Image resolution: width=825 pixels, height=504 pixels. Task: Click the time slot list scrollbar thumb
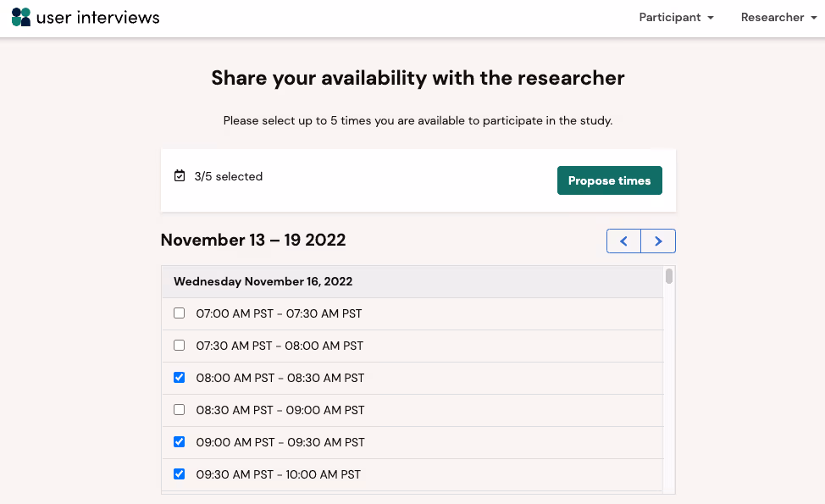(669, 276)
